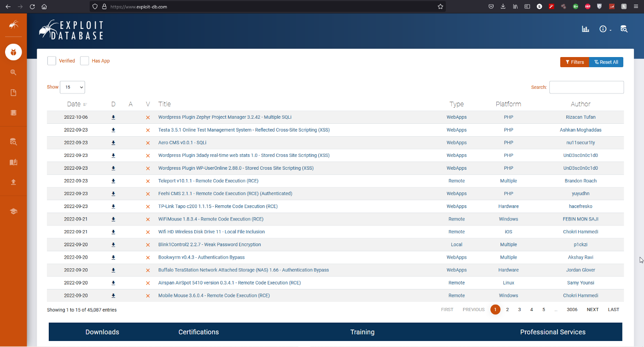Open Airspan AirSpot 5410 exploit link
The width and height of the screenshot is (644, 347).
tap(230, 283)
